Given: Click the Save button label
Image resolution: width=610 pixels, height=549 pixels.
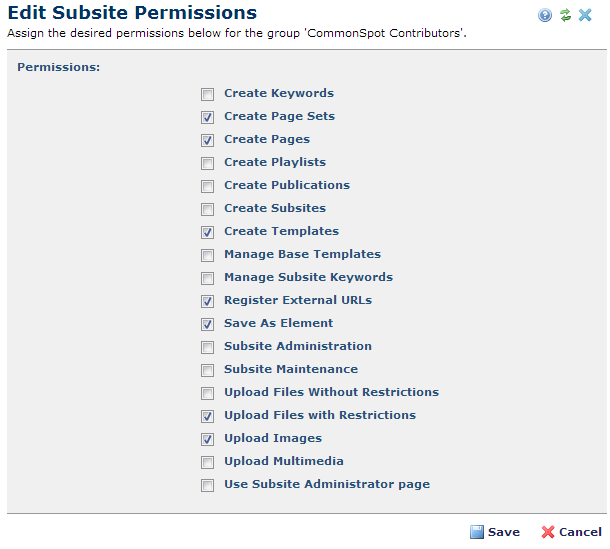Looking at the screenshot, I should click(x=504, y=532).
